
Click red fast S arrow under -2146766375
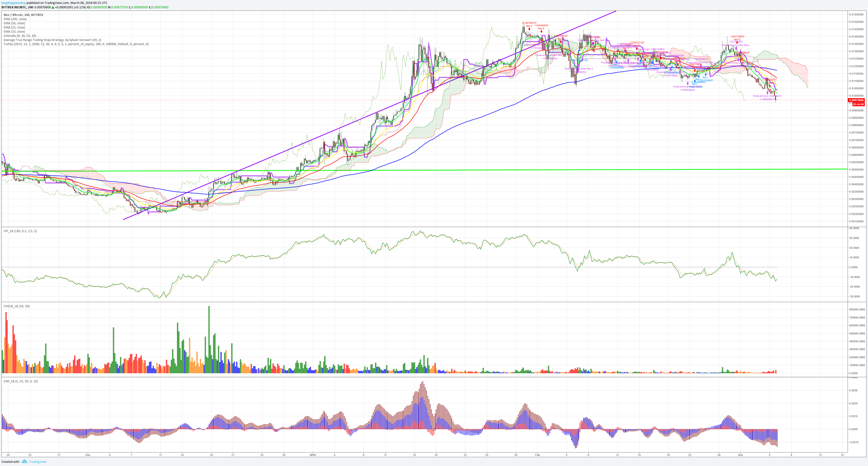point(529,29)
